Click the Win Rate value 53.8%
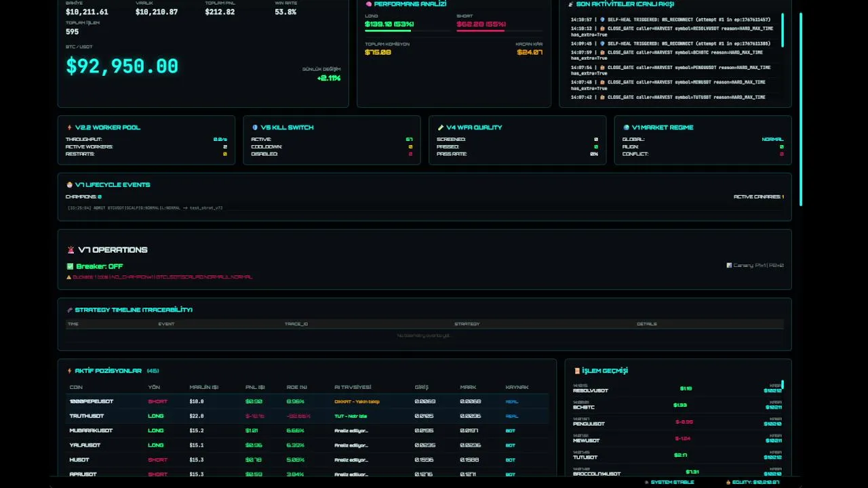868x488 pixels. click(x=285, y=12)
